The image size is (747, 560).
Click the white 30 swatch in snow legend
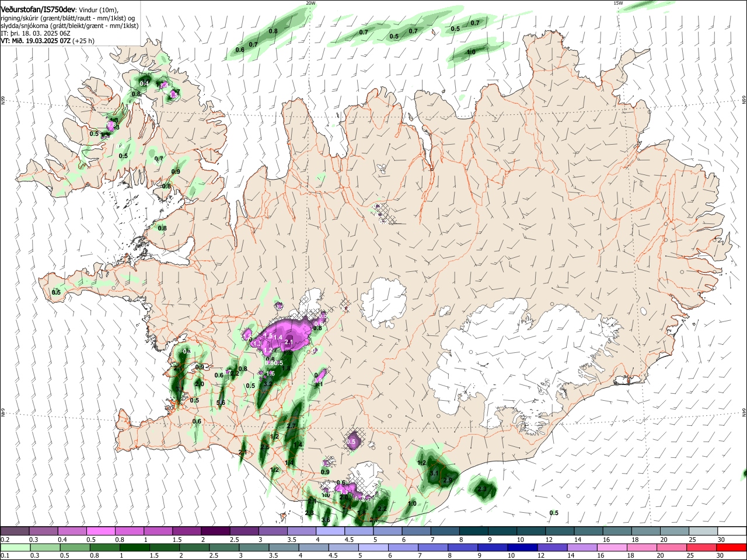click(732, 531)
